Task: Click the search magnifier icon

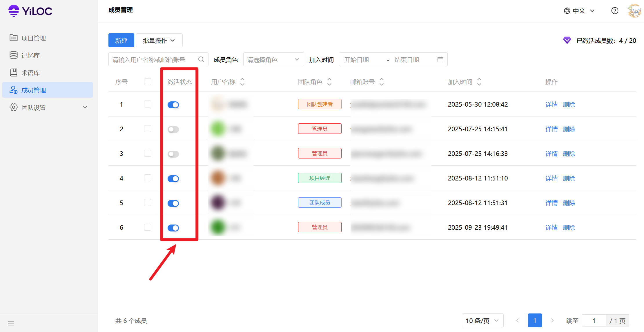Action: click(x=201, y=60)
